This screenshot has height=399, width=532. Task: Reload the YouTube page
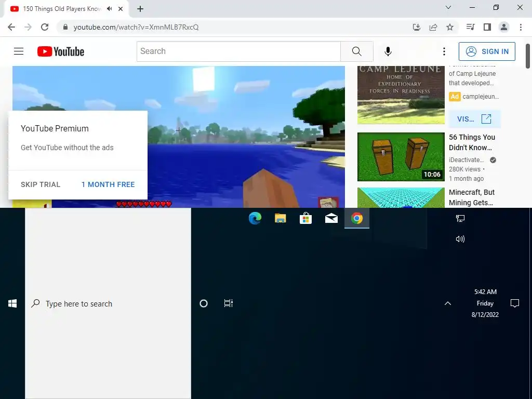coord(45,27)
